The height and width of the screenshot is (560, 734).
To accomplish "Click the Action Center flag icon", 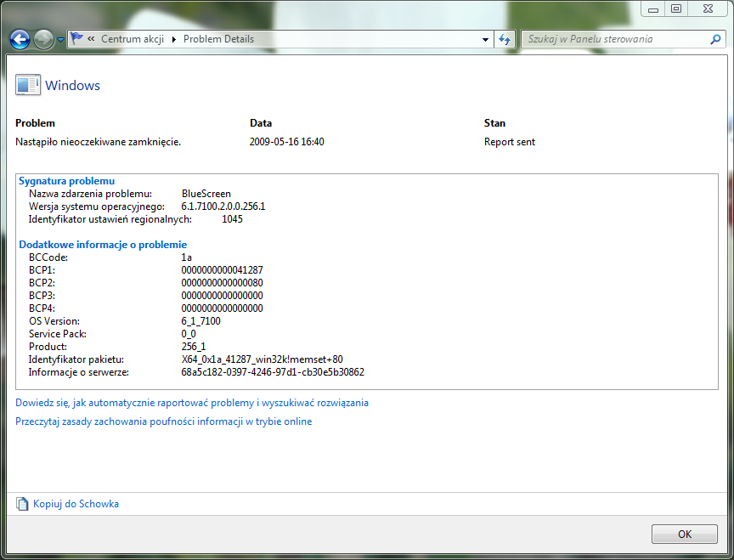I will [x=76, y=39].
